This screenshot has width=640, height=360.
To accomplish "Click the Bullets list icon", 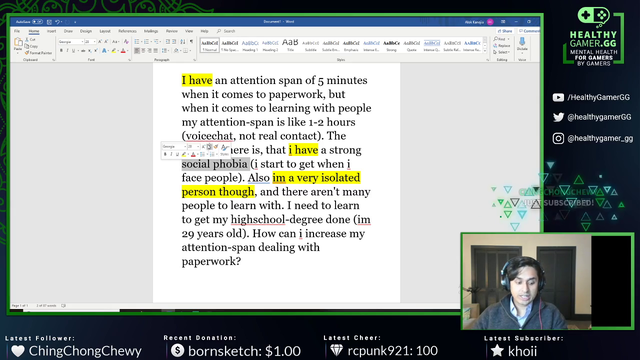I will click(x=137, y=42).
